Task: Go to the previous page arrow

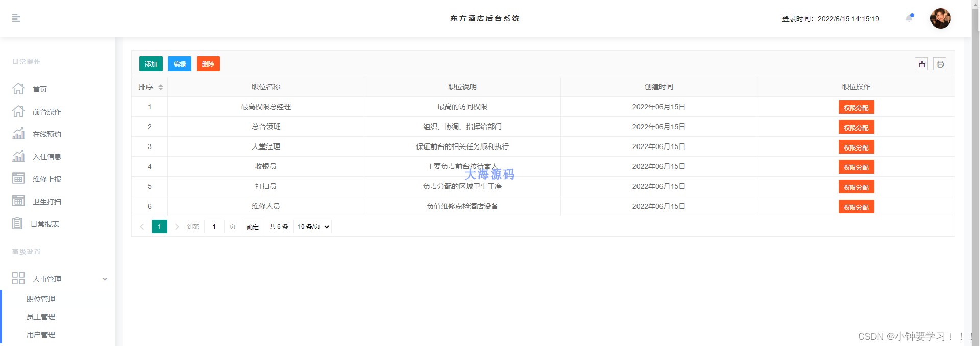Action: coord(142,227)
